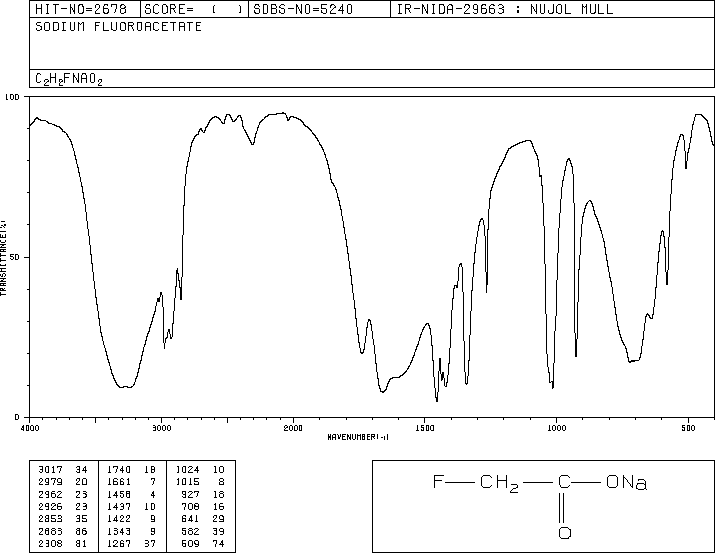Viewport: 715px width, 553px height.
Task: Click the TRANSMITTANCE vertical axis title
Action: click(3, 258)
